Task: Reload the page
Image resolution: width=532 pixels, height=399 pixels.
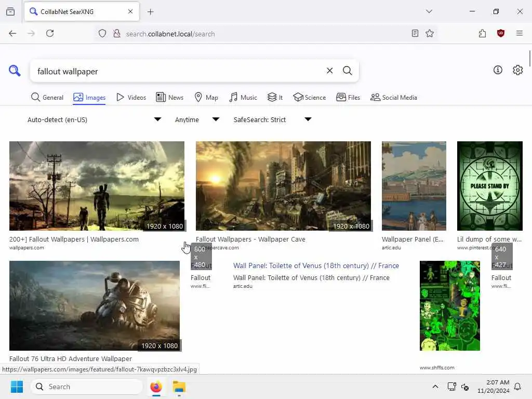Action: (x=50, y=33)
